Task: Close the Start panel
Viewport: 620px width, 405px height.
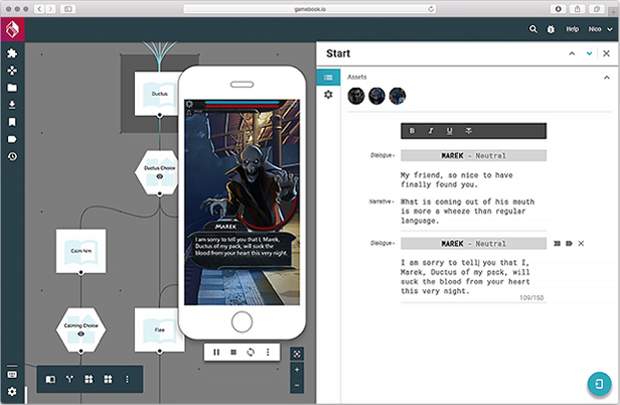Action: tap(606, 53)
